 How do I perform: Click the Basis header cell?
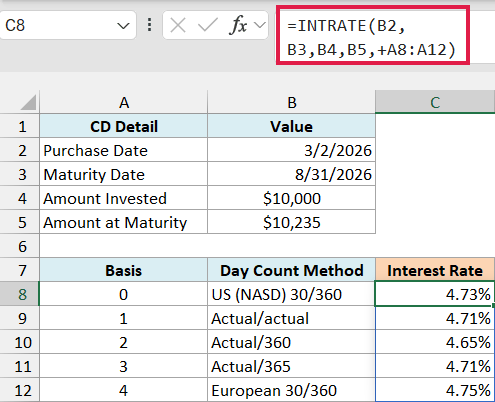click(124, 270)
